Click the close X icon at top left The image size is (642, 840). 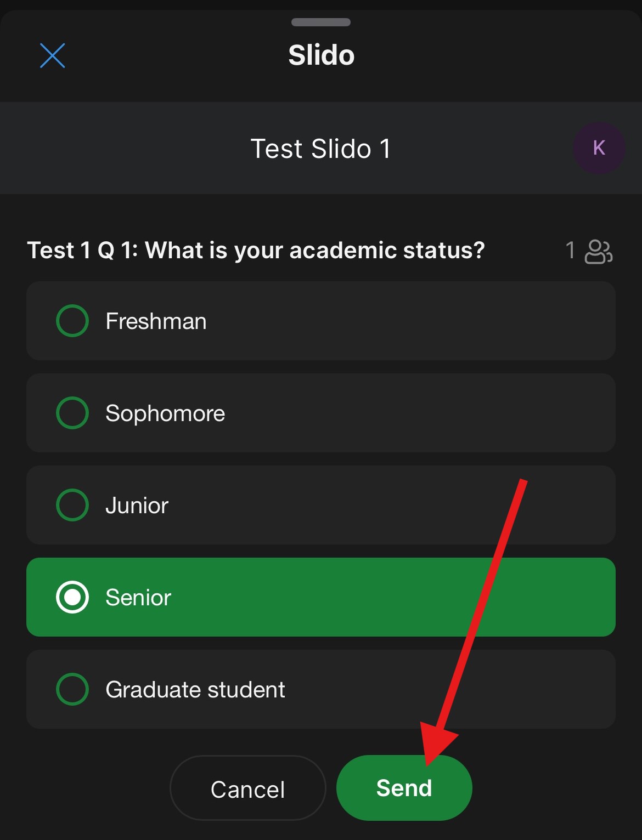[52, 55]
